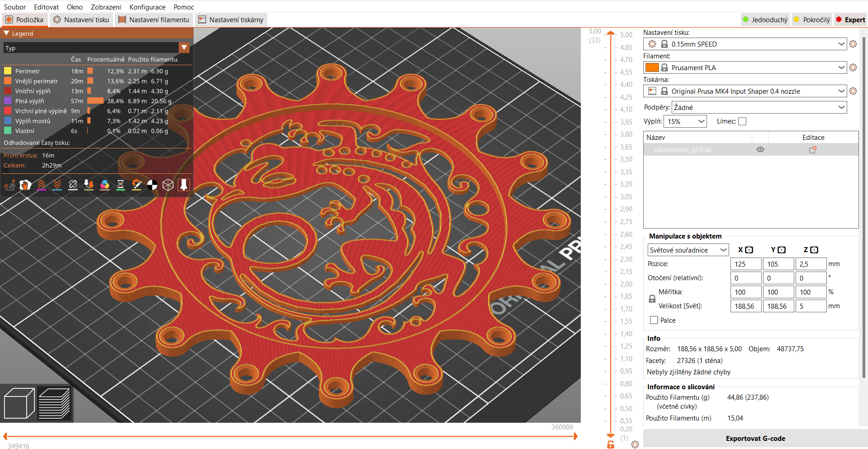Open vertical layer slider settings gear
The height and width of the screenshot is (449, 868).
coord(635,444)
